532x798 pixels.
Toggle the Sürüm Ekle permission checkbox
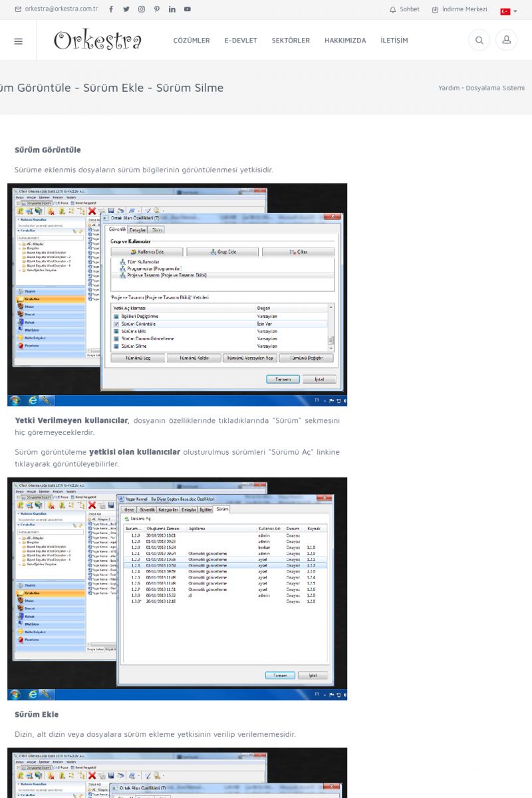coord(116,331)
